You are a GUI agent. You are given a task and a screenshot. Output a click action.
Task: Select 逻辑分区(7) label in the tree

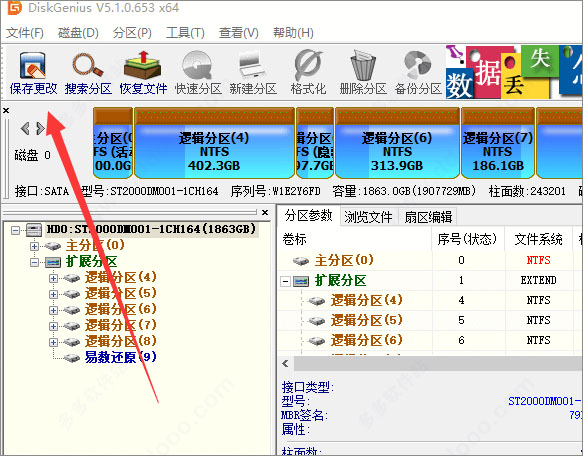pyautogui.click(x=120, y=325)
